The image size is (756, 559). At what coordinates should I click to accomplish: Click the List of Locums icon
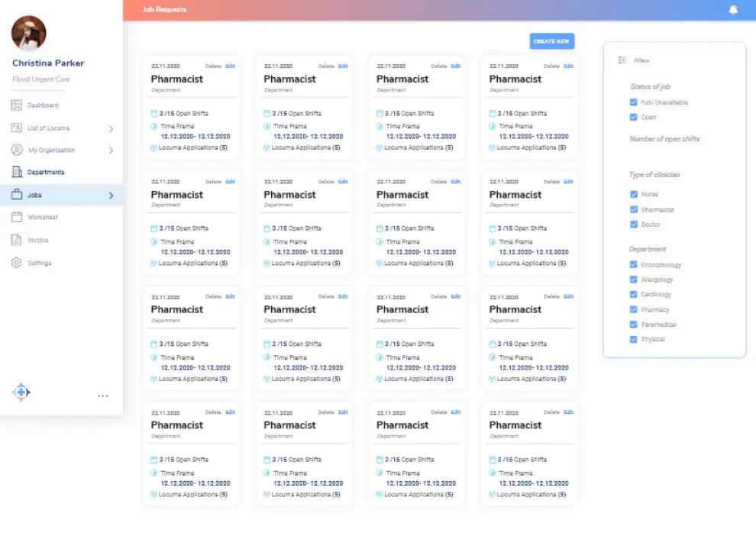tap(16, 128)
